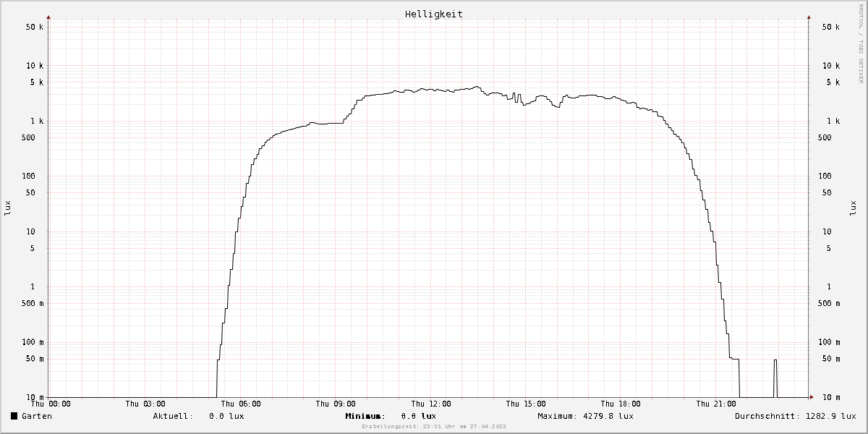Click the black Garten legend color box
868x434 pixels.
tap(14, 416)
